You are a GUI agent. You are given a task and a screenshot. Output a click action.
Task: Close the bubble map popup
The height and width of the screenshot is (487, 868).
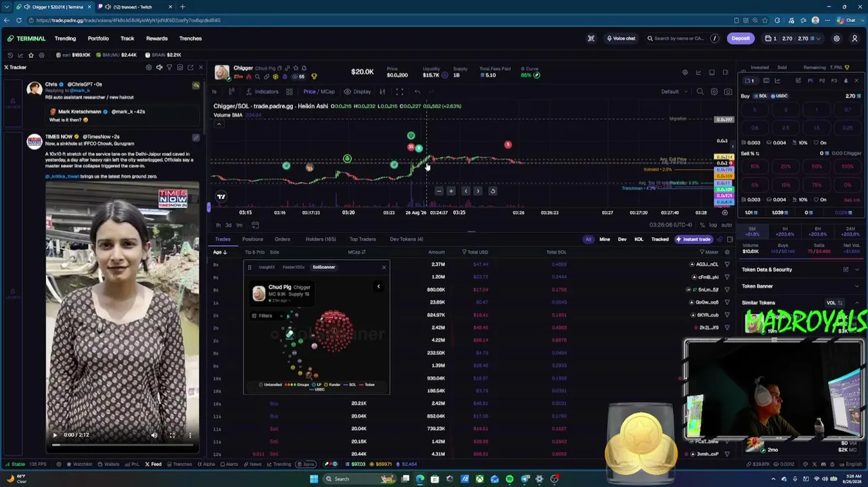[384, 267]
